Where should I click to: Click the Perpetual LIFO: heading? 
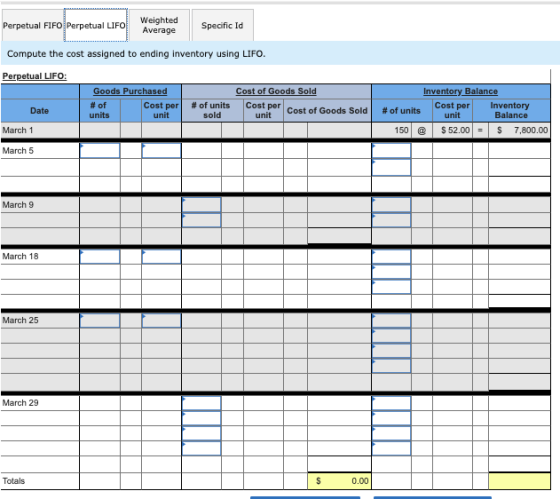34,76
